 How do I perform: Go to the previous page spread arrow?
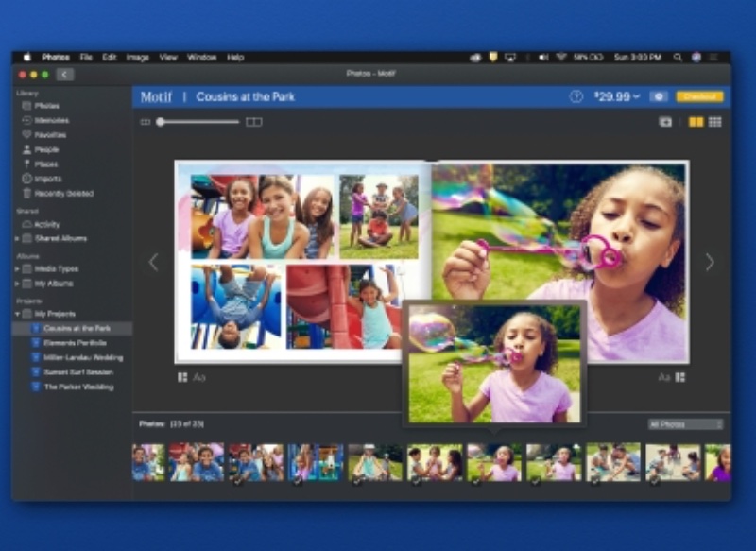click(154, 263)
